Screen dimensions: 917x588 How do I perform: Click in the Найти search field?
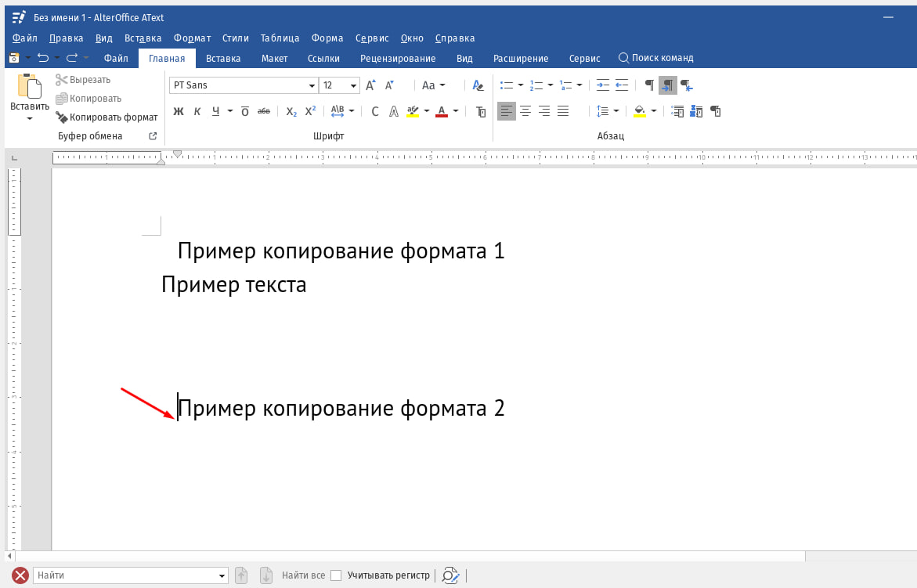[x=130, y=575]
